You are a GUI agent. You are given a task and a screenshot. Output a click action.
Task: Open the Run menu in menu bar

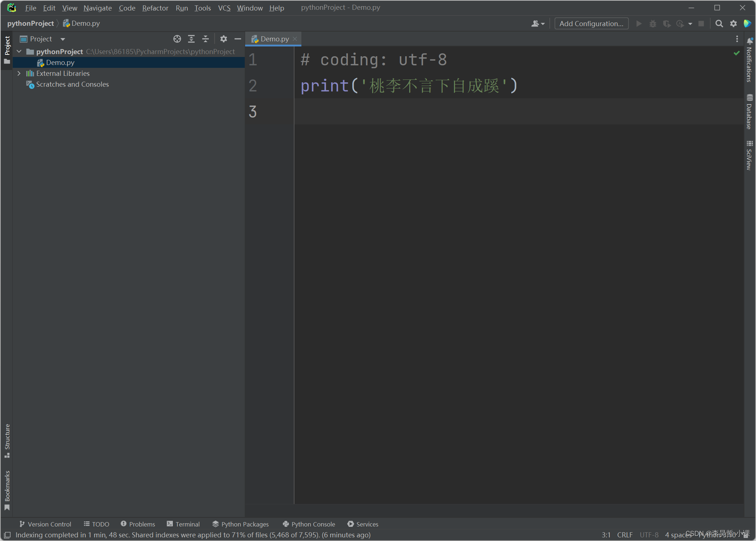point(181,8)
